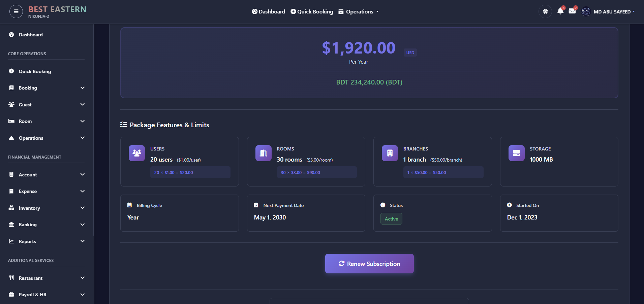
Task: Click the hamburger menu toggle icon
Action: pyautogui.click(x=16, y=11)
